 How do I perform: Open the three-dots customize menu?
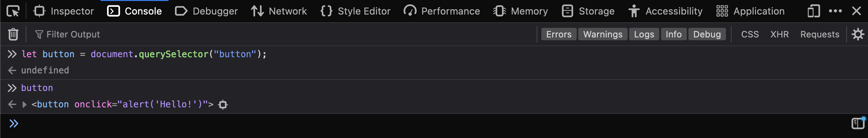(835, 11)
